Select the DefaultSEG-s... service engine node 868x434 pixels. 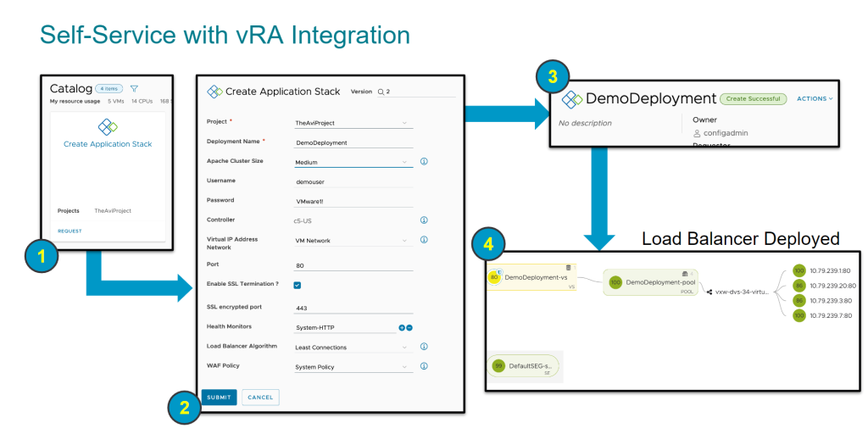(523, 366)
